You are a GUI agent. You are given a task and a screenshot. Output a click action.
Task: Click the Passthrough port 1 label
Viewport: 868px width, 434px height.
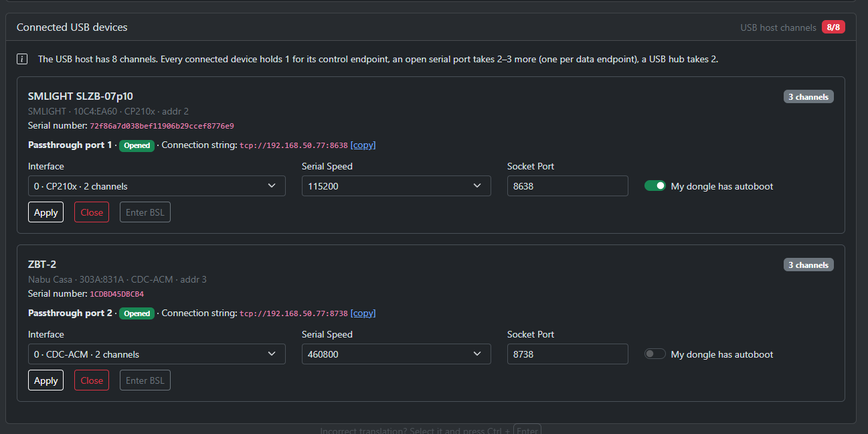click(70, 145)
